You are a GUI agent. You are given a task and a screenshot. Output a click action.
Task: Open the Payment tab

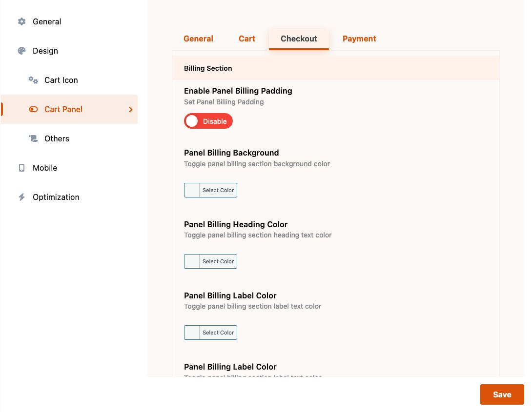click(359, 39)
